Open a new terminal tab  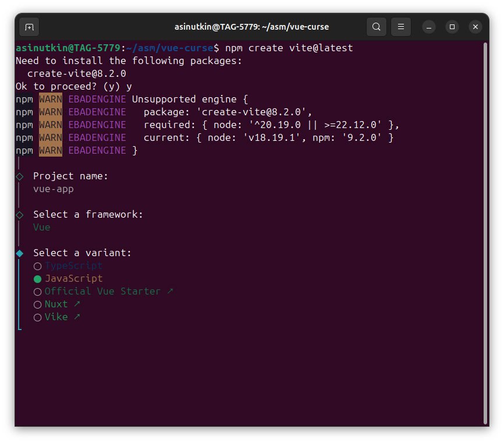[29, 27]
